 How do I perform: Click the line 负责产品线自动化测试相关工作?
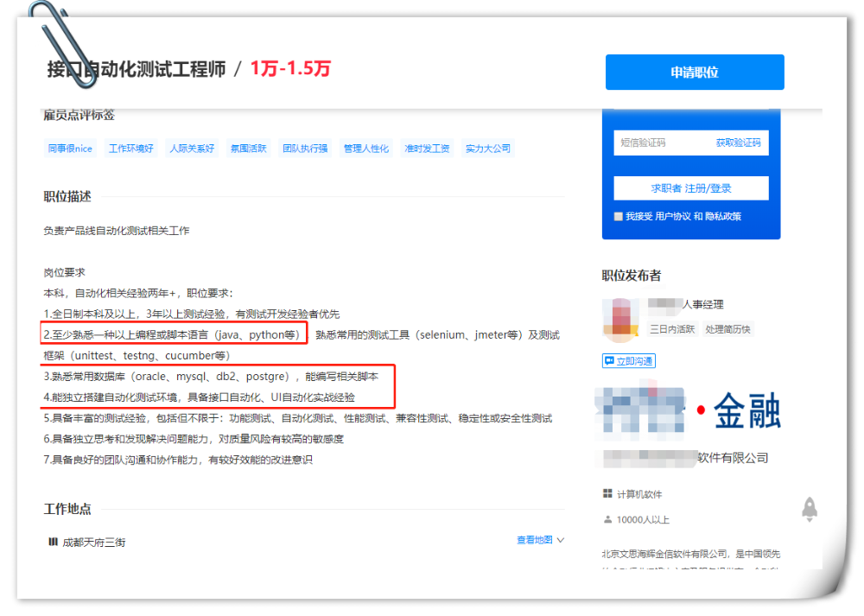pyautogui.click(x=117, y=231)
